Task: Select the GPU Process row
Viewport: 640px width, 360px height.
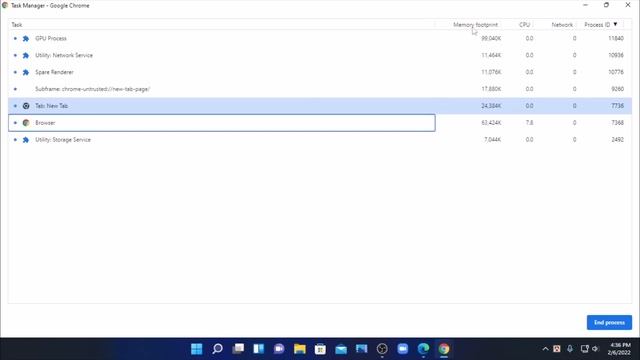Action: click(320, 38)
